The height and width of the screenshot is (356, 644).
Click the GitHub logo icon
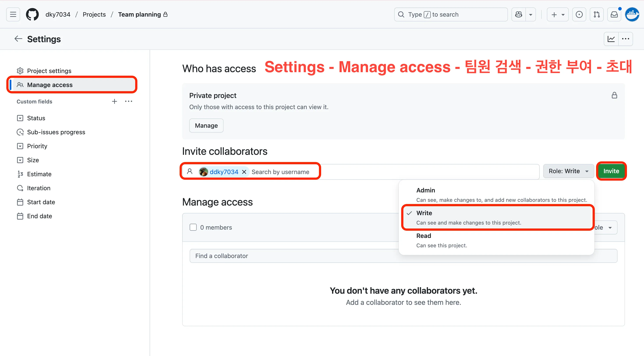click(32, 14)
